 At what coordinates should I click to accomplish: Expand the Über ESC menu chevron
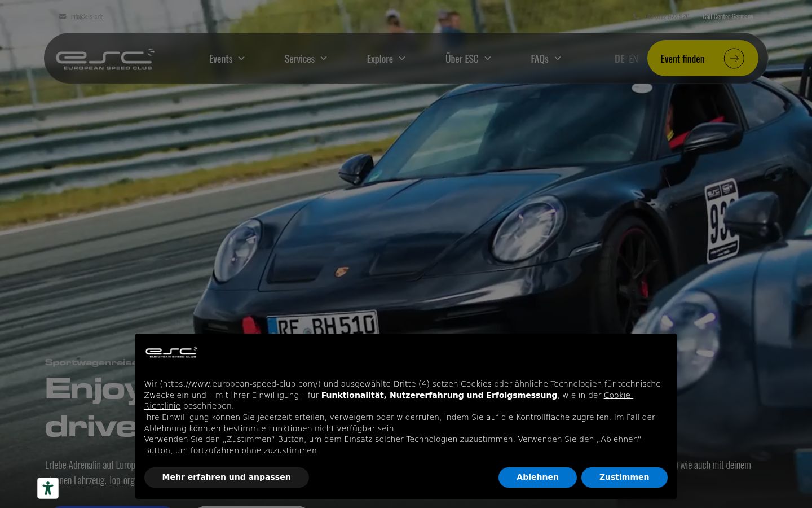(x=488, y=58)
